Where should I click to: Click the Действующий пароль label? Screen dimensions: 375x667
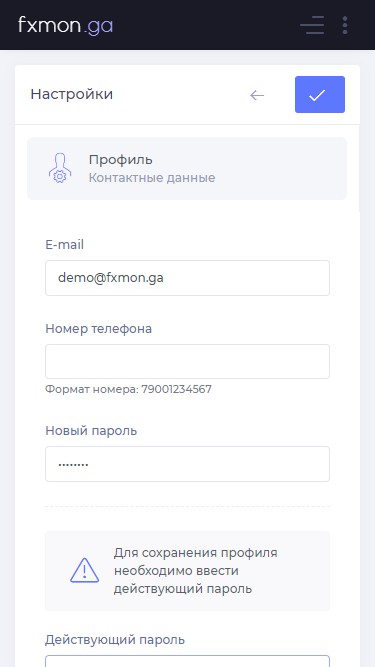(115, 640)
